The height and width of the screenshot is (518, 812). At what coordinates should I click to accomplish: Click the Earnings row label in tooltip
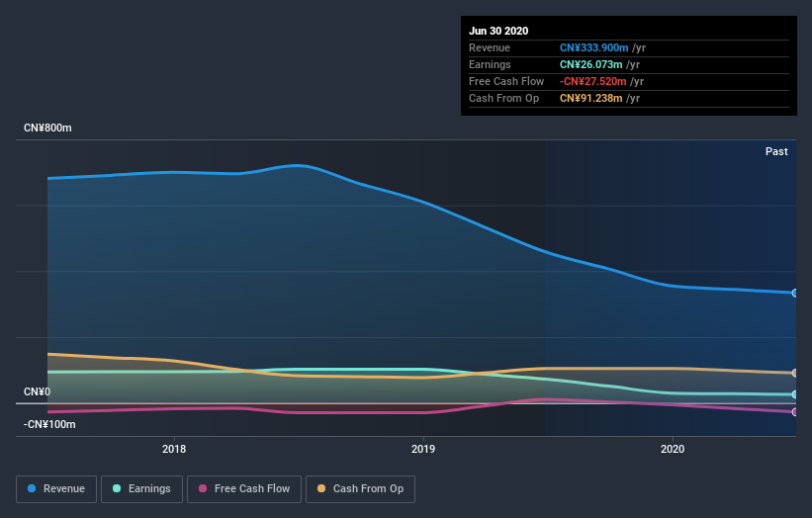pos(490,64)
